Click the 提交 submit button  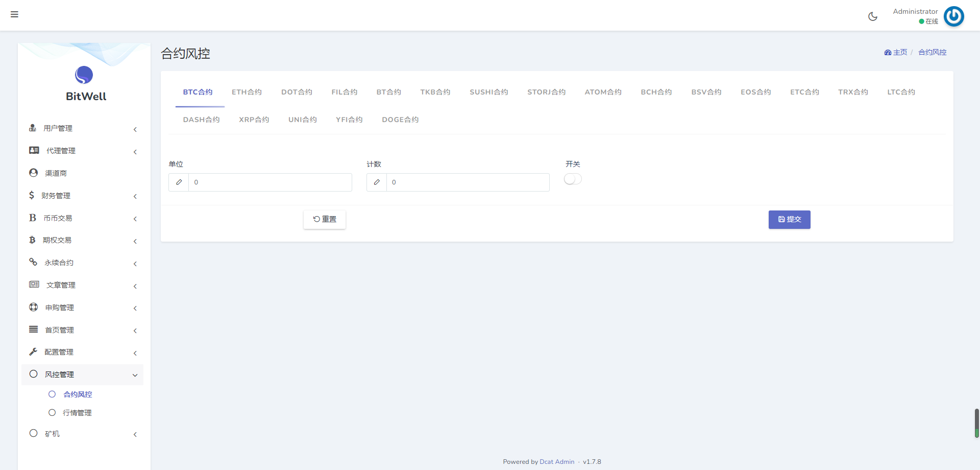(789, 220)
